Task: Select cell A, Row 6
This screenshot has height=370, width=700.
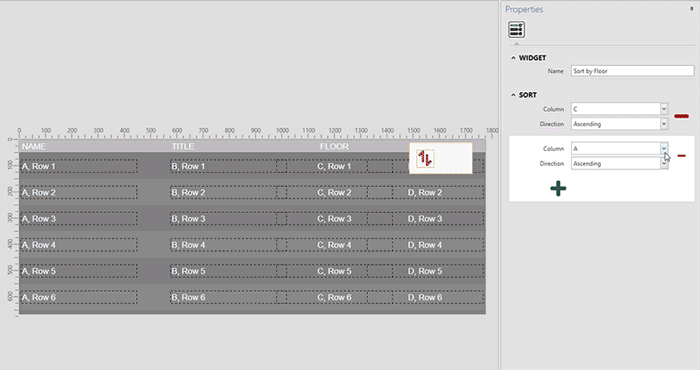Action: [x=79, y=297]
